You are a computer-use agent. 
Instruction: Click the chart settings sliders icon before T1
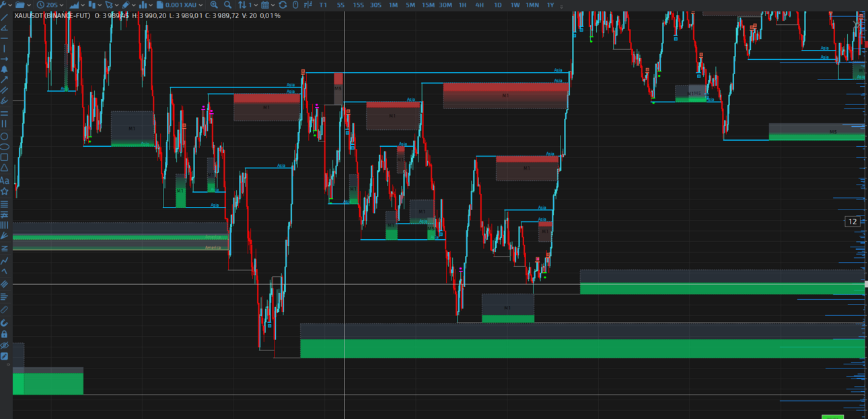308,5
